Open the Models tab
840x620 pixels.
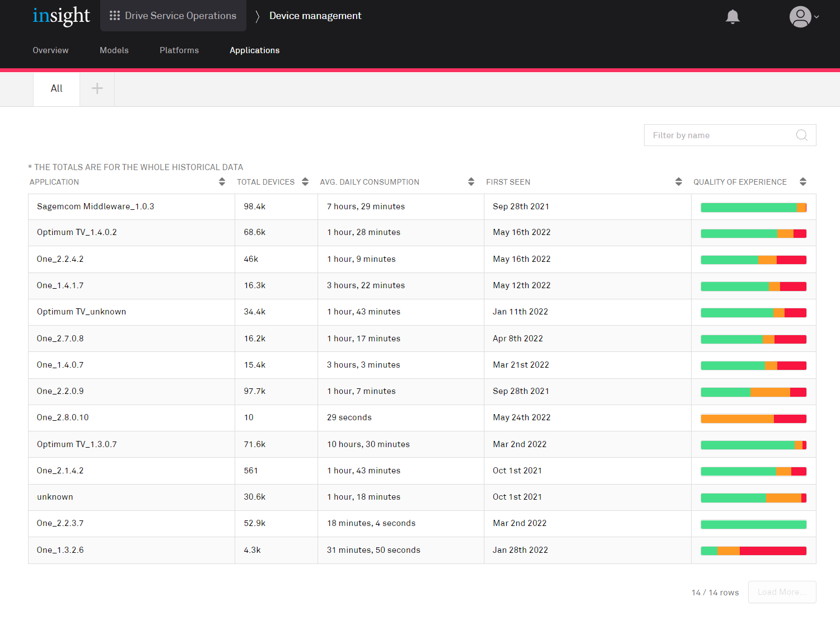pyautogui.click(x=114, y=50)
